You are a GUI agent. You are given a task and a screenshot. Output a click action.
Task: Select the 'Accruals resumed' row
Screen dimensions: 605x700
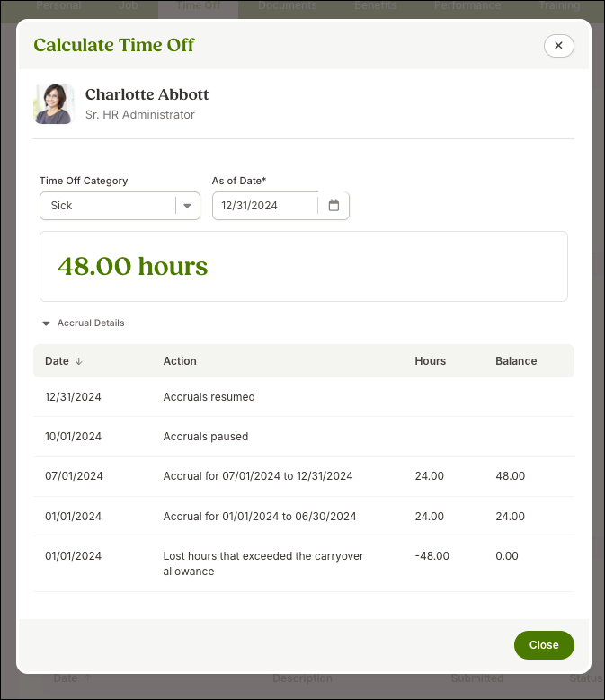(304, 397)
